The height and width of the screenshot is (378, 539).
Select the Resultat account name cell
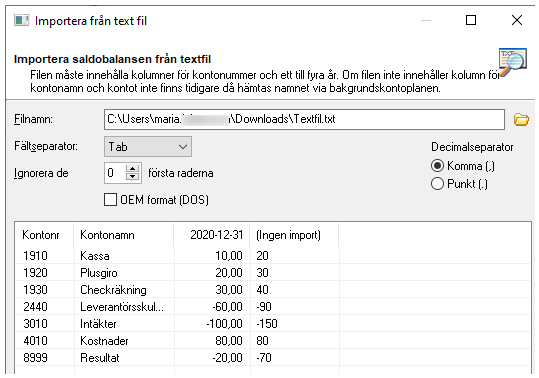(x=100, y=358)
